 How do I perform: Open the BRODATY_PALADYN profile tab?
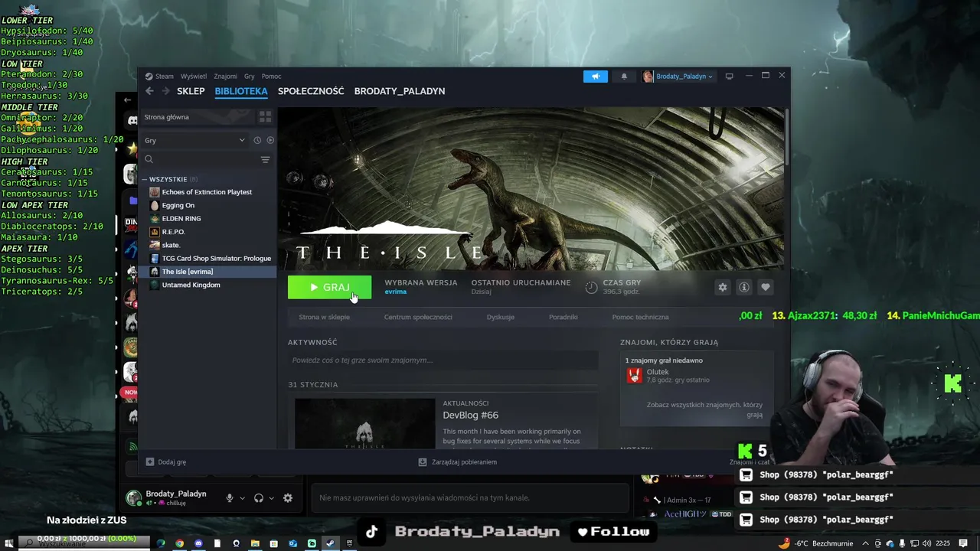point(400,91)
